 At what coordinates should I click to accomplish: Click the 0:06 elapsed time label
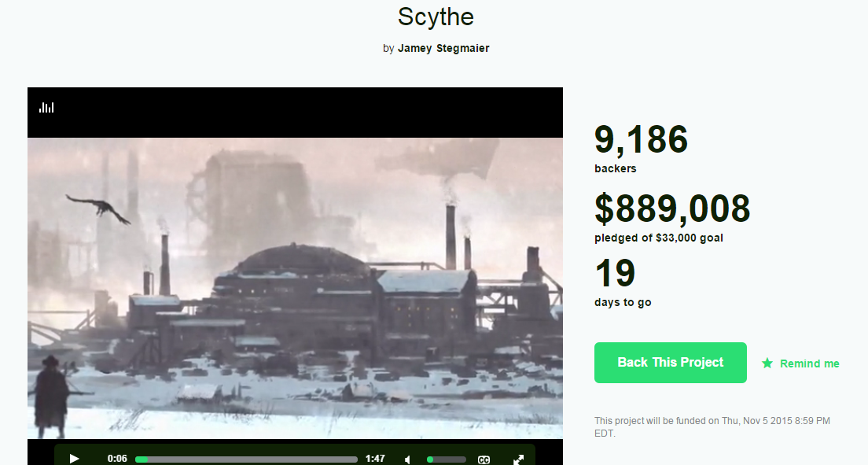pos(117,459)
